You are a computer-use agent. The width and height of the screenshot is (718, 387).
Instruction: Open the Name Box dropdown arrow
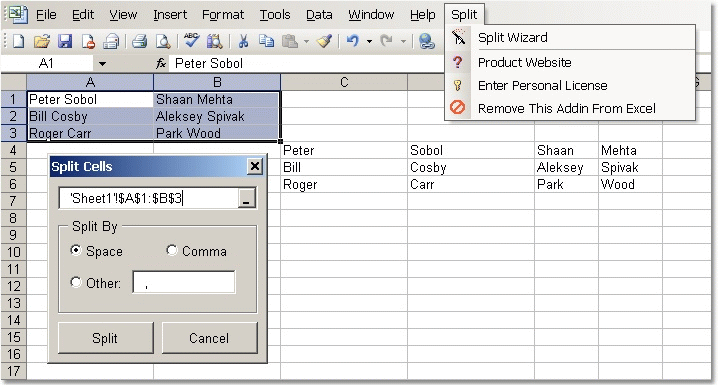click(103, 64)
